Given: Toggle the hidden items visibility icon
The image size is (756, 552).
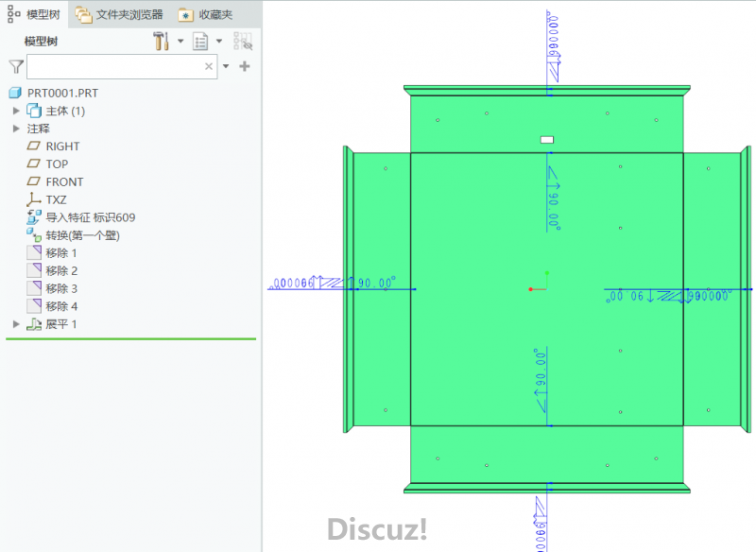Looking at the screenshot, I should (243, 42).
